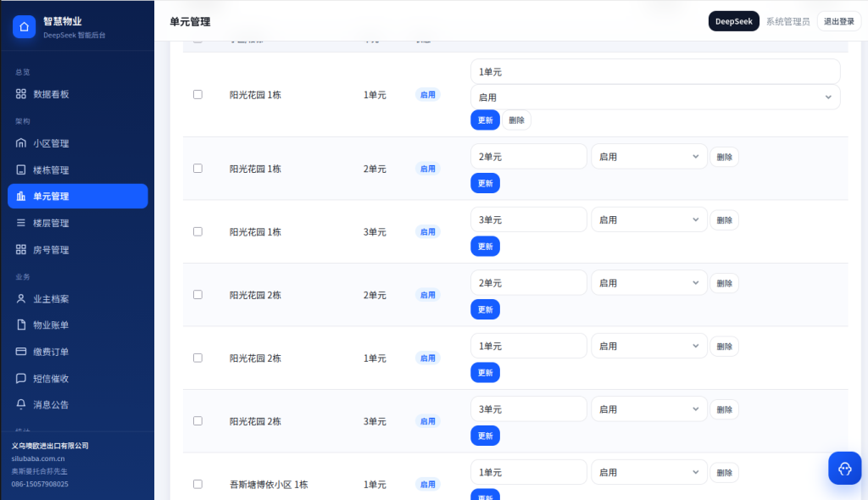The width and height of the screenshot is (868, 500).
Task: Tick checkbox for 阳光花园 2栋 3单元 row
Action: 198,421
